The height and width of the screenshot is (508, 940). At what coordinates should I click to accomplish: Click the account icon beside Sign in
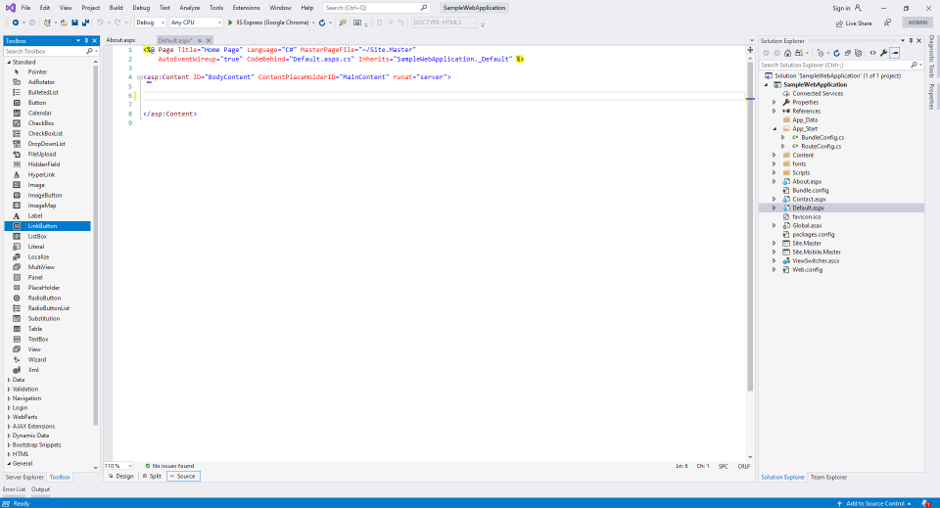coord(857,8)
